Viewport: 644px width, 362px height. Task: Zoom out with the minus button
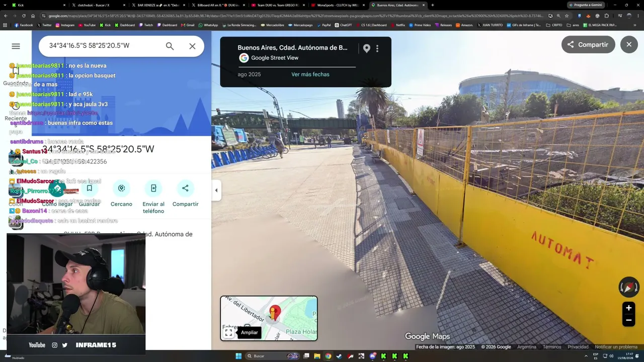(628, 320)
